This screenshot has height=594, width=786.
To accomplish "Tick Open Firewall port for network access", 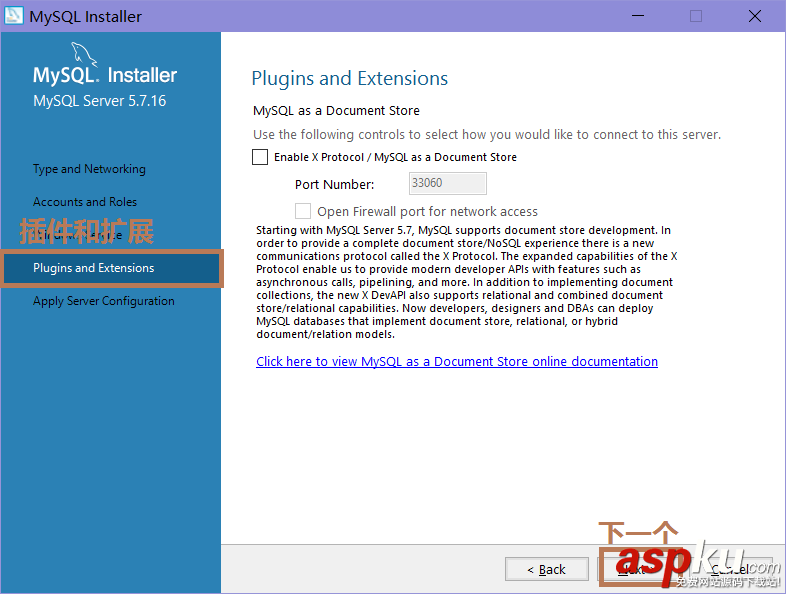I will [x=303, y=211].
